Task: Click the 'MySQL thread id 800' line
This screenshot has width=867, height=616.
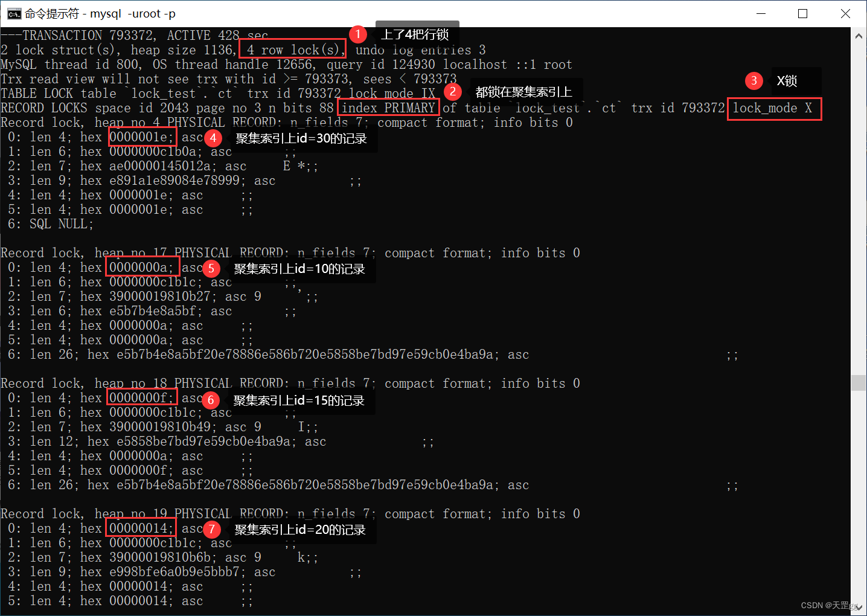Action: point(286,65)
